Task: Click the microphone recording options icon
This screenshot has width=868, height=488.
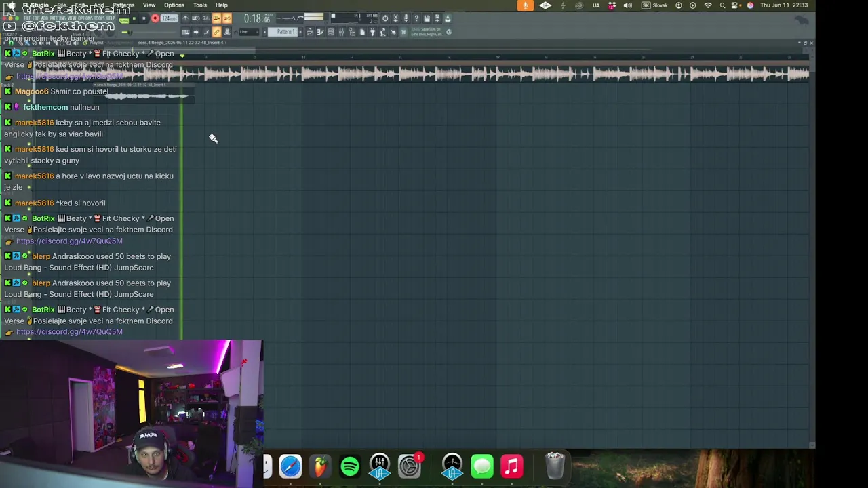Action: (x=406, y=18)
